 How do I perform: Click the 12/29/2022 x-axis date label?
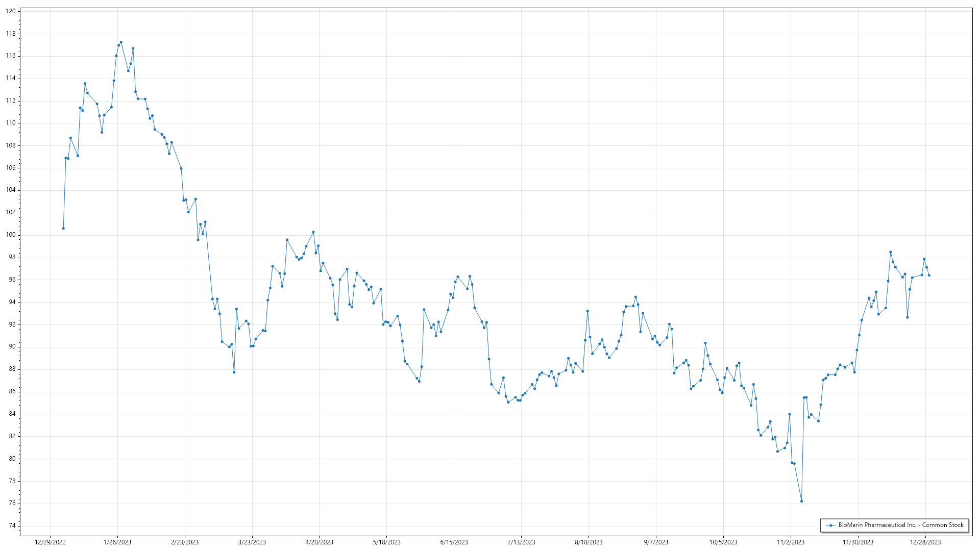click(x=50, y=542)
